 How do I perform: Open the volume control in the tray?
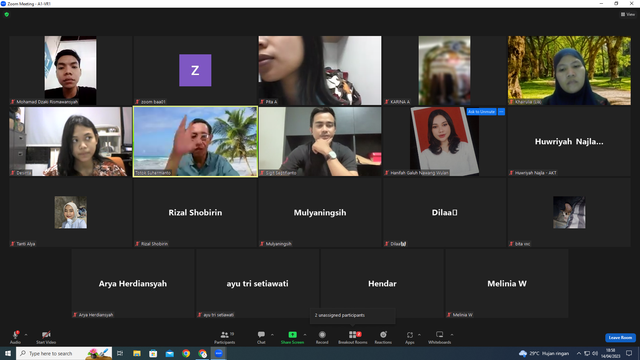[595, 353]
